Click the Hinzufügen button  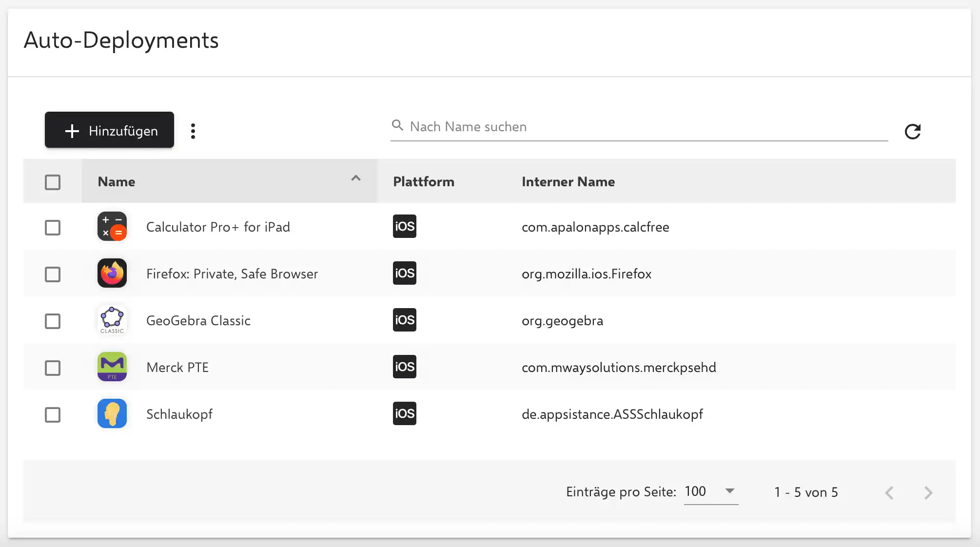coord(109,130)
